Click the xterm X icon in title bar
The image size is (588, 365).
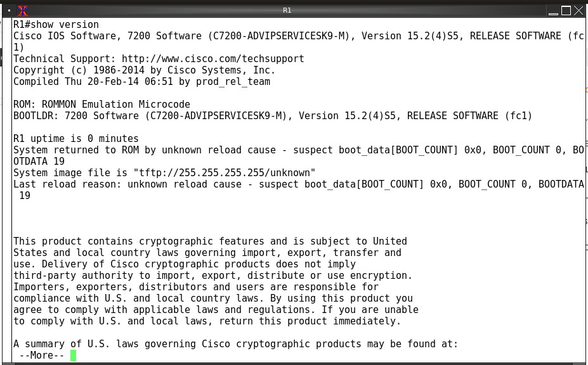(x=22, y=11)
